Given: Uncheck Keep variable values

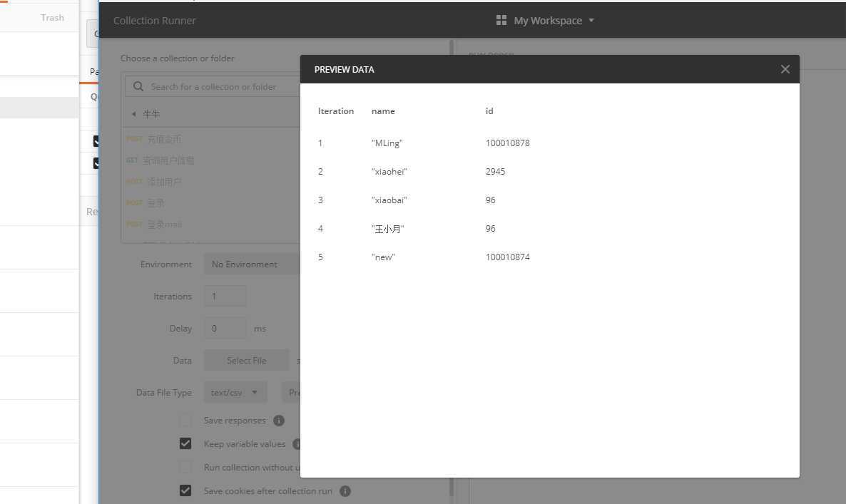Looking at the screenshot, I should tap(185, 443).
